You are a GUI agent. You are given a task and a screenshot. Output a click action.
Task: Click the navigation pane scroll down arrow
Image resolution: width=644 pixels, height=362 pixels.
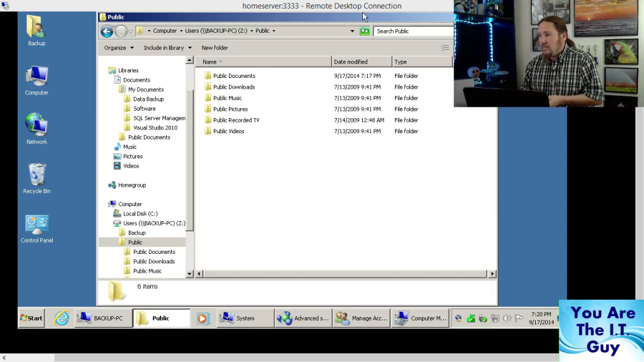tap(189, 274)
